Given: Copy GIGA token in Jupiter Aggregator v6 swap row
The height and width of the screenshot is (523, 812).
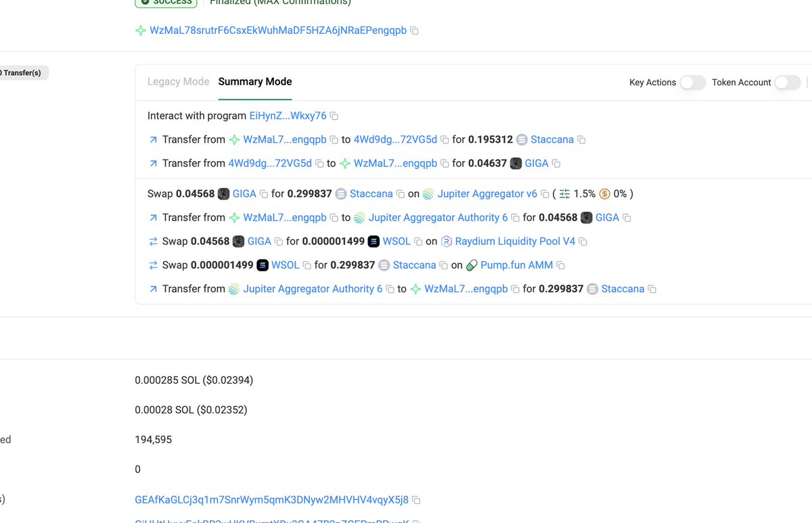Looking at the screenshot, I should (x=264, y=194).
